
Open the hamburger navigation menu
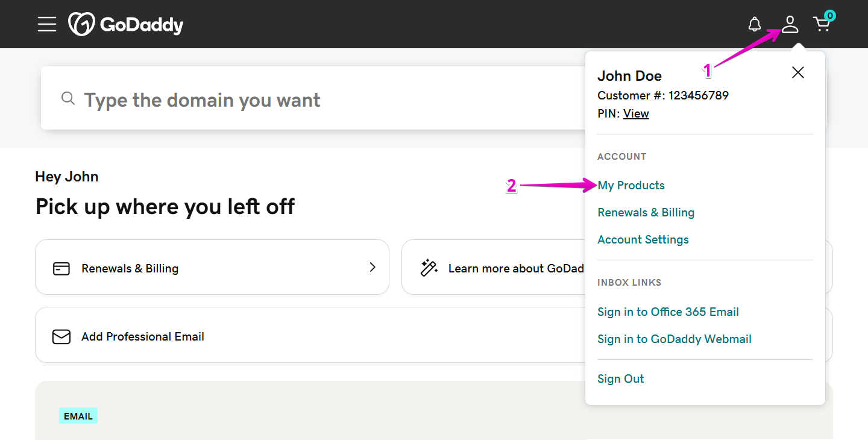(46, 24)
